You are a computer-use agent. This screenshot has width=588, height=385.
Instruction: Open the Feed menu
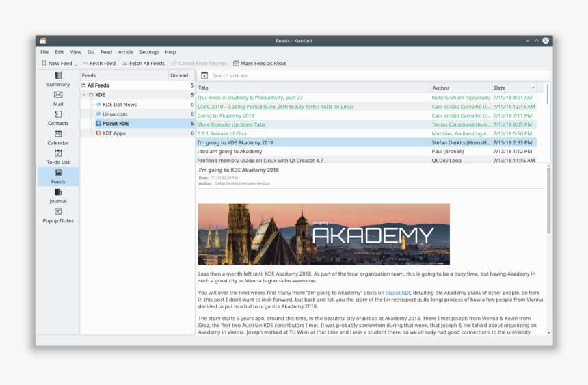(106, 52)
